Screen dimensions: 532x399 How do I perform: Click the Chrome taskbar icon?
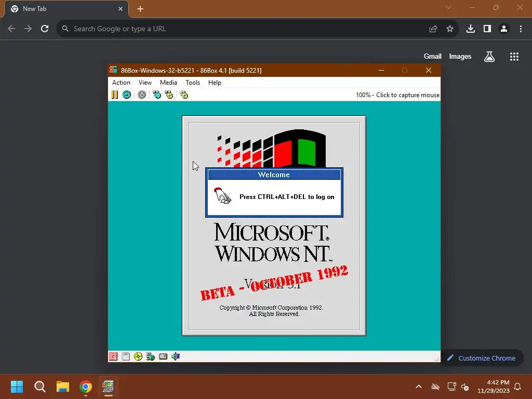click(x=86, y=387)
